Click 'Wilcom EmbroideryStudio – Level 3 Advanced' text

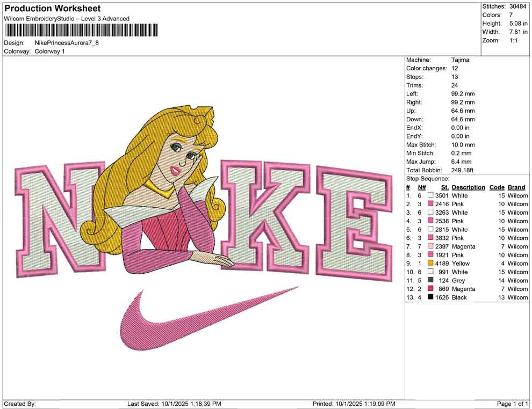click(67, 19)
